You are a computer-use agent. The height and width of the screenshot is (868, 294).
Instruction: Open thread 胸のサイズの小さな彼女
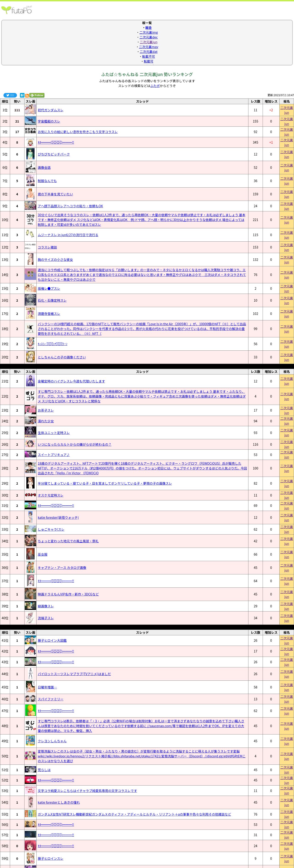(x=55, y=260)
